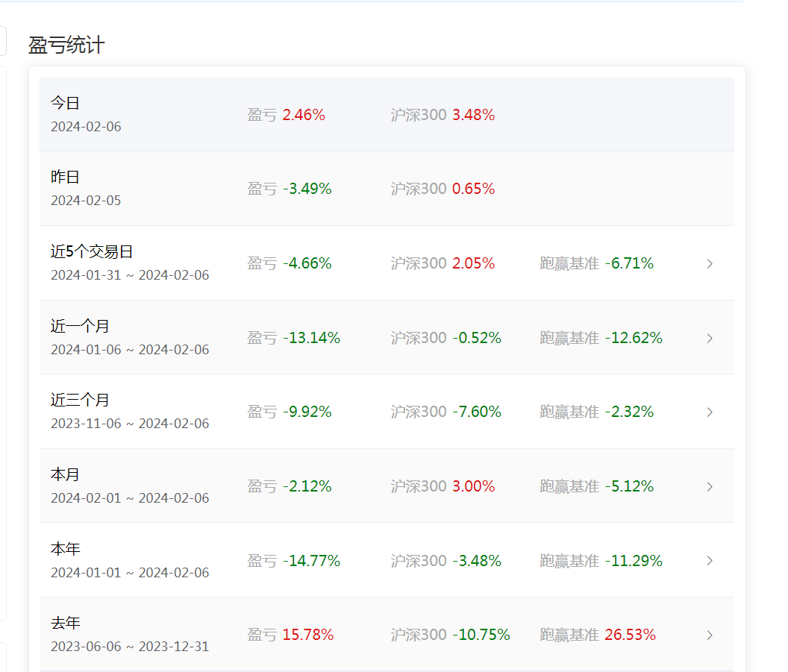Select the 今日 statistics row
The image size is (788, 672).
387,115
